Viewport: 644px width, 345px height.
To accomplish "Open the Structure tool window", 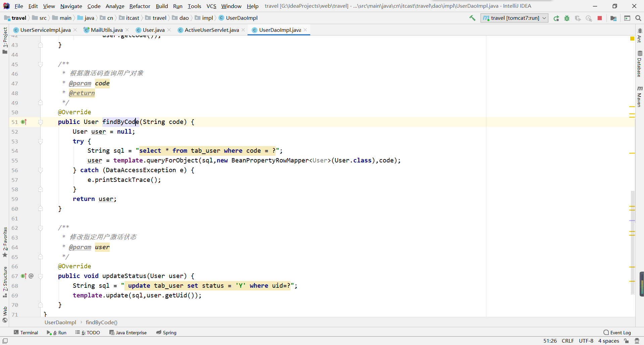I will pyautogui.click(x=5, y=282).
